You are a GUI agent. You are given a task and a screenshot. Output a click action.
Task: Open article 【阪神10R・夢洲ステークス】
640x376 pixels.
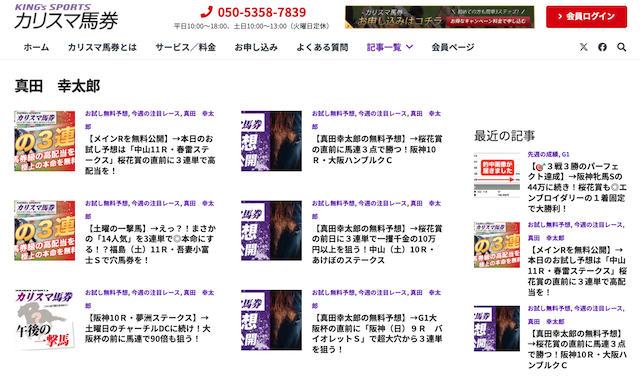[147, 328]
